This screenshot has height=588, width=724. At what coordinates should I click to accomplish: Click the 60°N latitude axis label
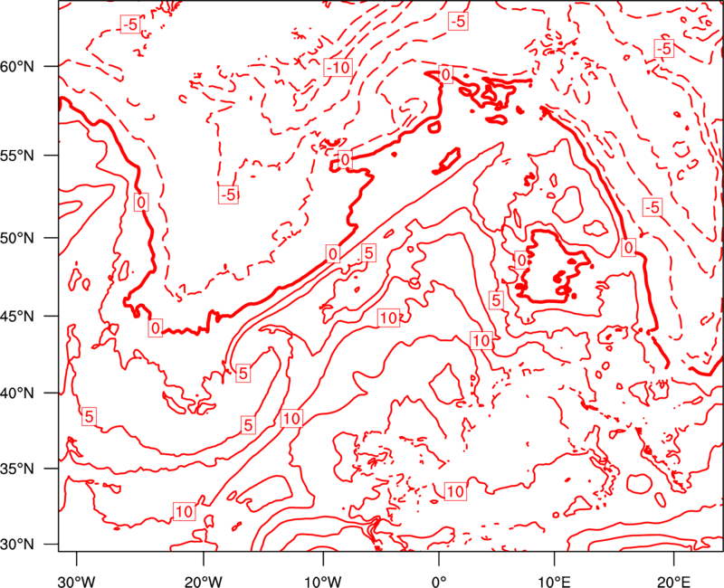click(17, 66)
